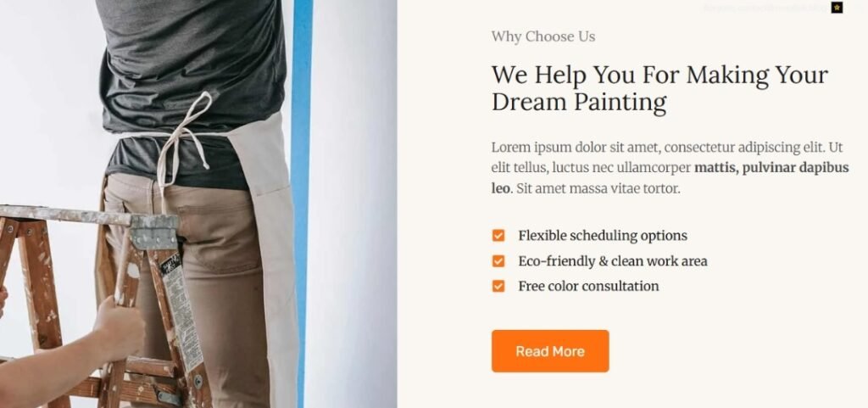This screenshot has height=408, width=868.
Task: Click the 'Dream Painting' heading line
Action: click(x=579, y=103)
